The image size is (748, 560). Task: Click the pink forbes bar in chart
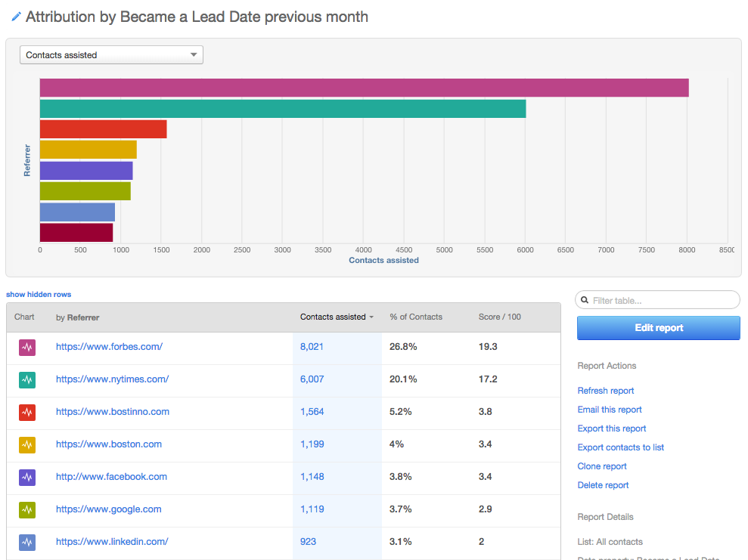tap(364, 88)
